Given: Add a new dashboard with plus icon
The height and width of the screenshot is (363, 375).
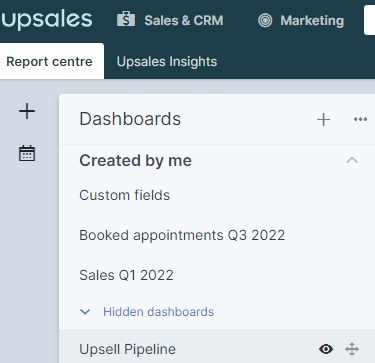Looking at the screenshot, I should [323, 119].
